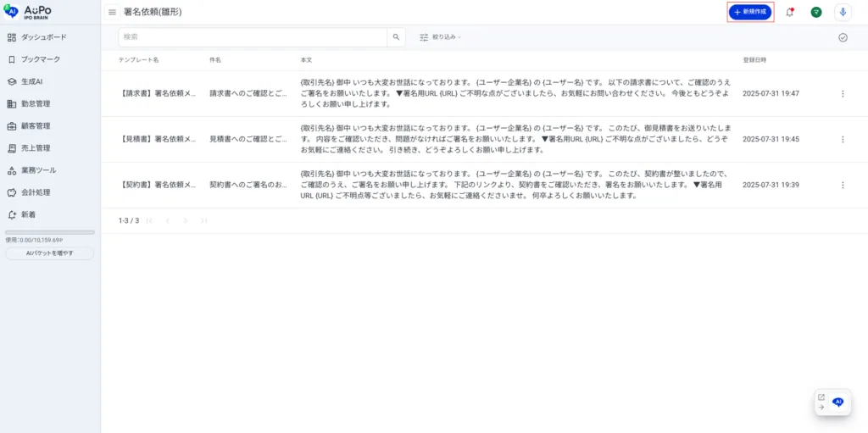Viewport: 868px width, 433px height.
Task: Go to next page of results
Action: point(186,220)
